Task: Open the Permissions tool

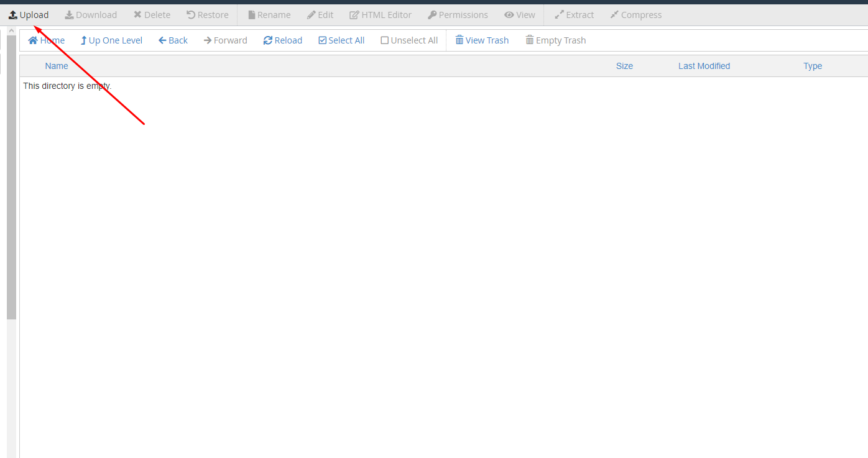Action: pos(458,15)
